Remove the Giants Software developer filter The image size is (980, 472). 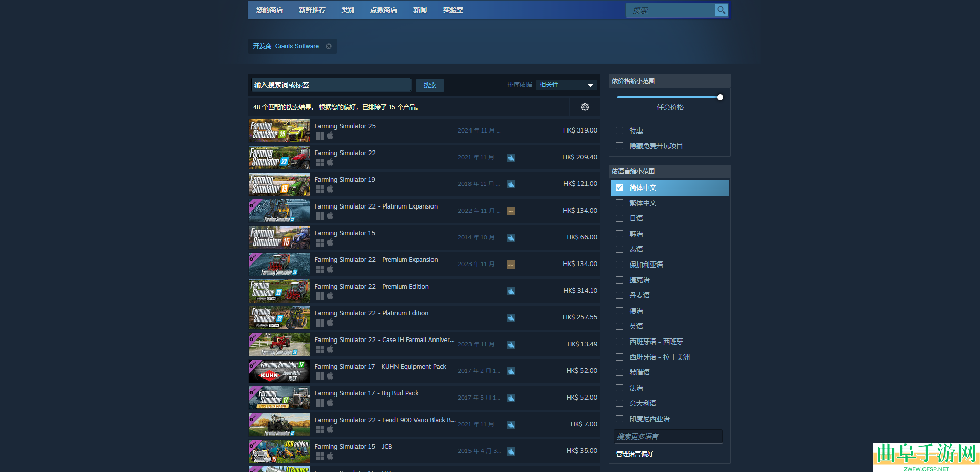coord(329,46)
